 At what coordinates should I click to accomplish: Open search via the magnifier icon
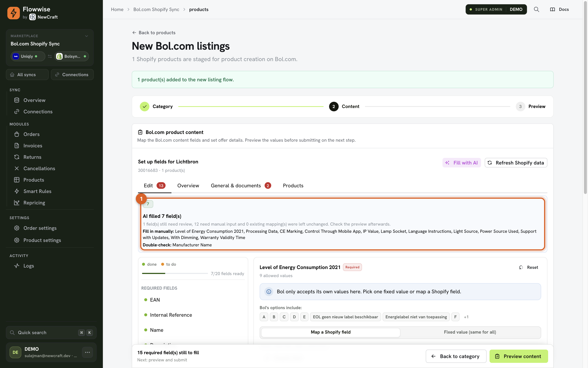coord(536,10)
